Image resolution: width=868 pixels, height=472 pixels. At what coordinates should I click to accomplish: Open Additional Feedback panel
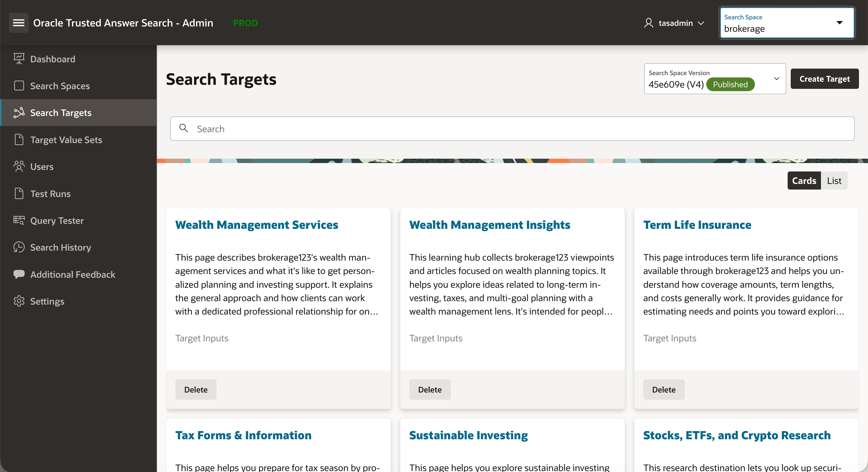tap(73, 274)
